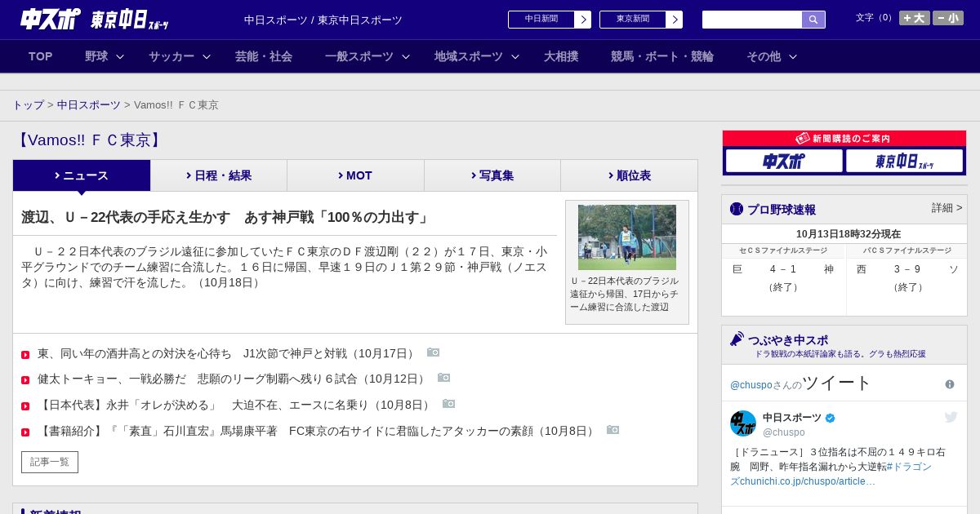
Task: Switch to 写真集 tab
Action: tap(492, 175)
